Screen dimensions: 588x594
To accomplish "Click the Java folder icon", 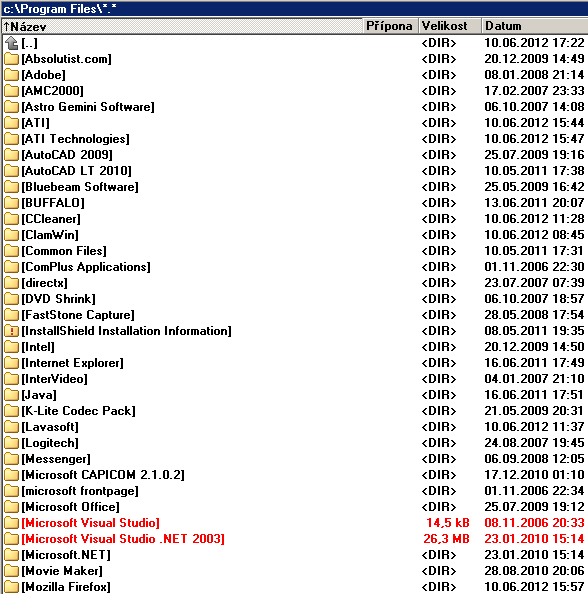I will [12, 395].
